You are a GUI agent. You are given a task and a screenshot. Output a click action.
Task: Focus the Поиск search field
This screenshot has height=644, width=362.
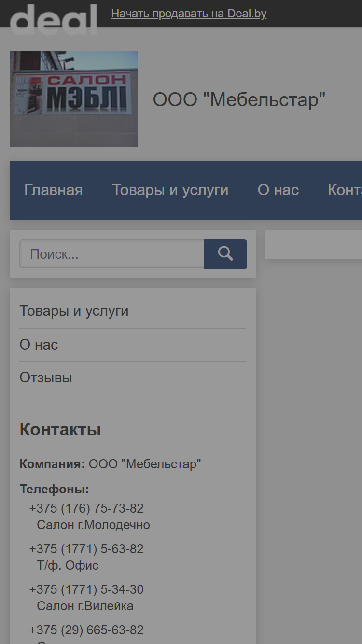pyautogui.click(x=111, y=254)
